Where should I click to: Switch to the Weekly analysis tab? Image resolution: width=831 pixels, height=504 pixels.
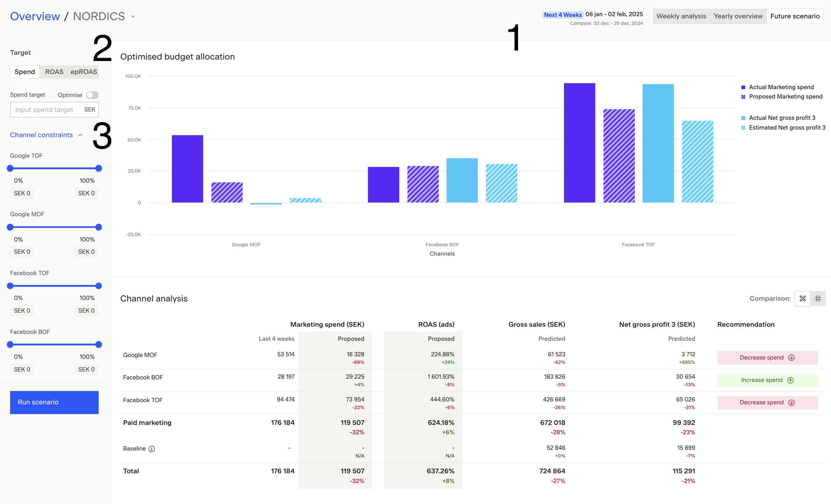coord(681,16)
